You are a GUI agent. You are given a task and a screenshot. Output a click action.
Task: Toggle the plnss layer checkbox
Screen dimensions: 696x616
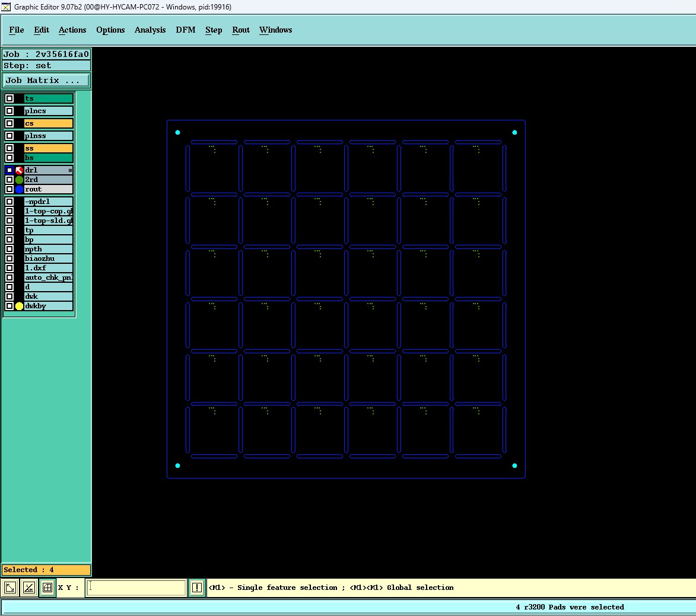pos(9,136)
